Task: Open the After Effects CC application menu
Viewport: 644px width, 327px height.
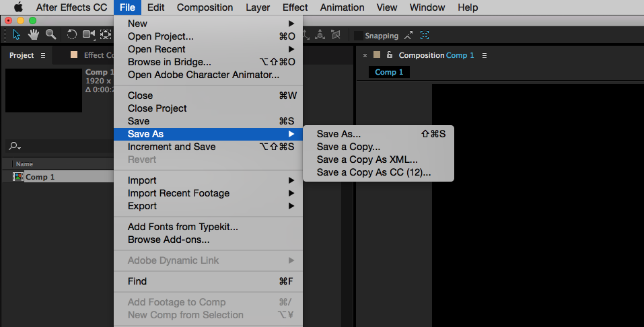Action: [71, 7]
